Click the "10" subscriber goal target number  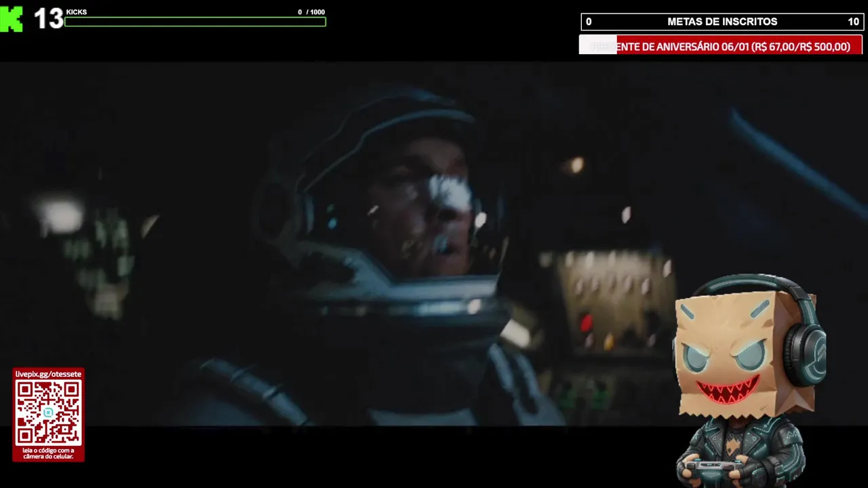click(x=853, y=22)
